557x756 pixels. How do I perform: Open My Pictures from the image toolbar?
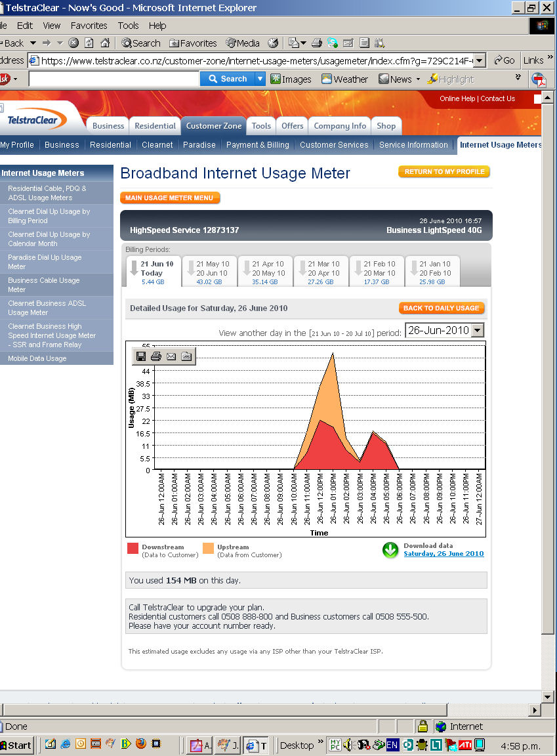pos(186,356)
